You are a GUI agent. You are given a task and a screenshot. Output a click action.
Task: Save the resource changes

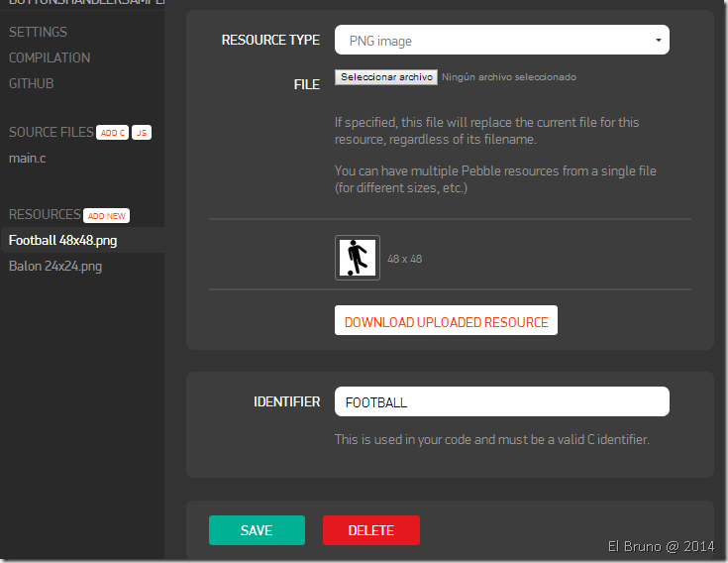[257, 530]
